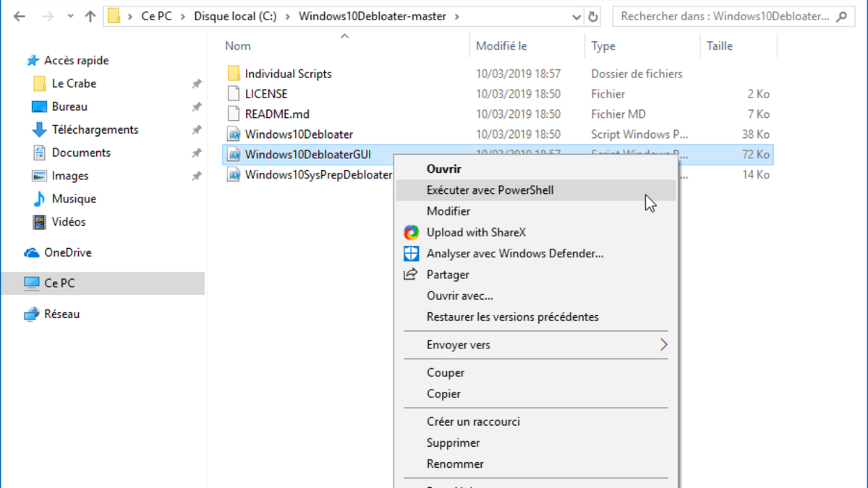This screenshot has height=488, width=868.
Task: Select 'Disque local (C:)' in breadcrumb
Action: (235, 16)
